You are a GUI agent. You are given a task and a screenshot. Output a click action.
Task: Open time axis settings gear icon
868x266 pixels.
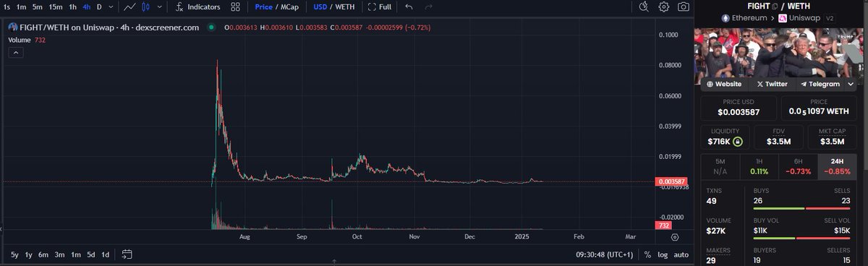click(675, 236)
